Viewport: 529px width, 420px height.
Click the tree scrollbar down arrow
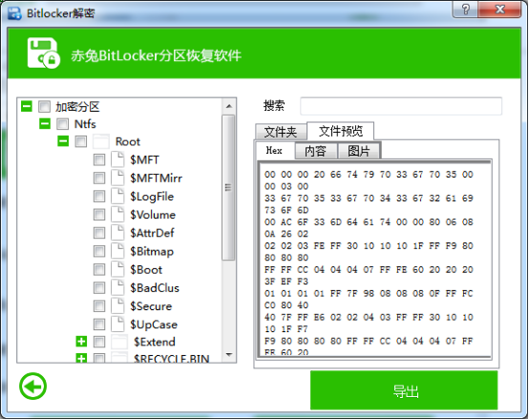tap(229, 355)
